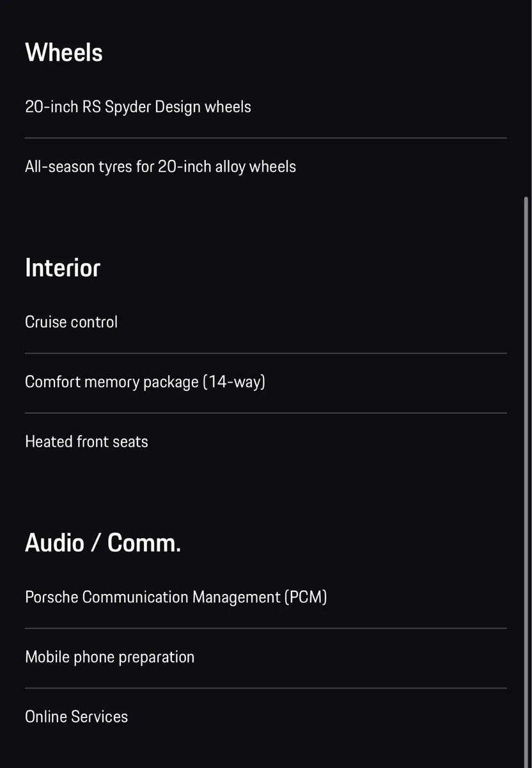Click the divider below Mobile phone preparation

click(x=265, y=688)
